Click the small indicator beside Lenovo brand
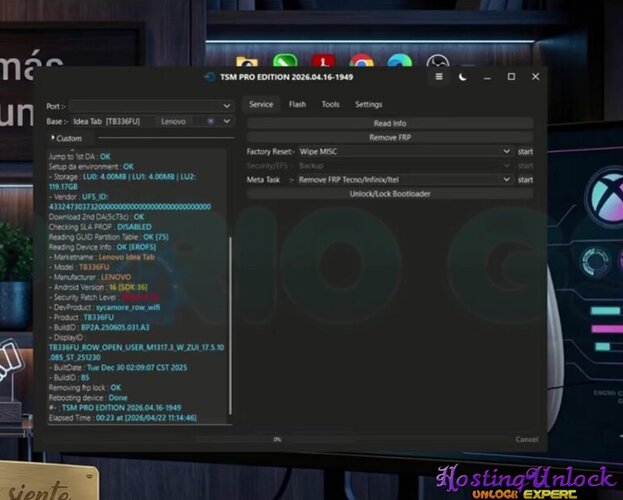Image resolution: width=623 pixels, height=500 pixels. point(211,121)
